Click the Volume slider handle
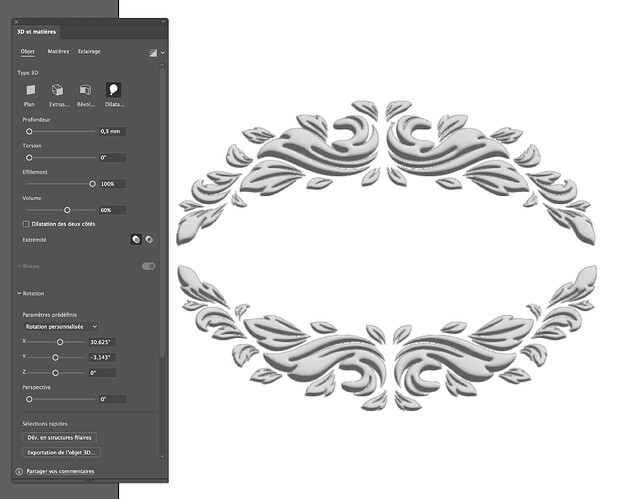This screenshot has height=499, width=622. (x=67, y=210)
